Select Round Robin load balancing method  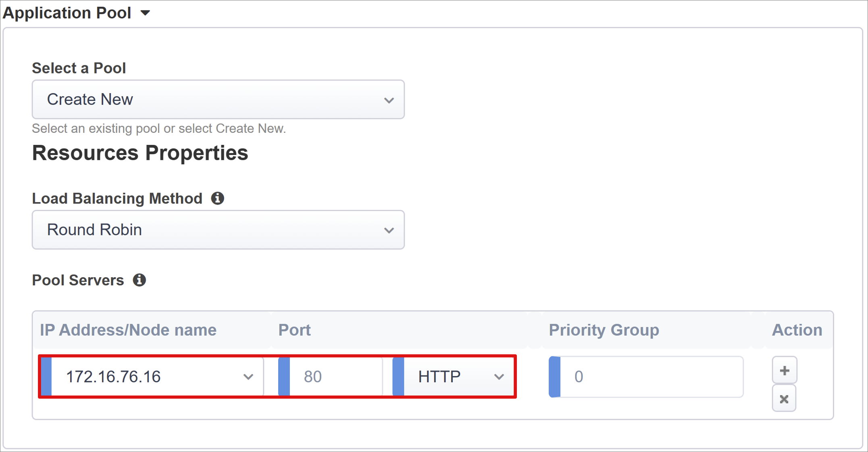[x=219, y=230]
